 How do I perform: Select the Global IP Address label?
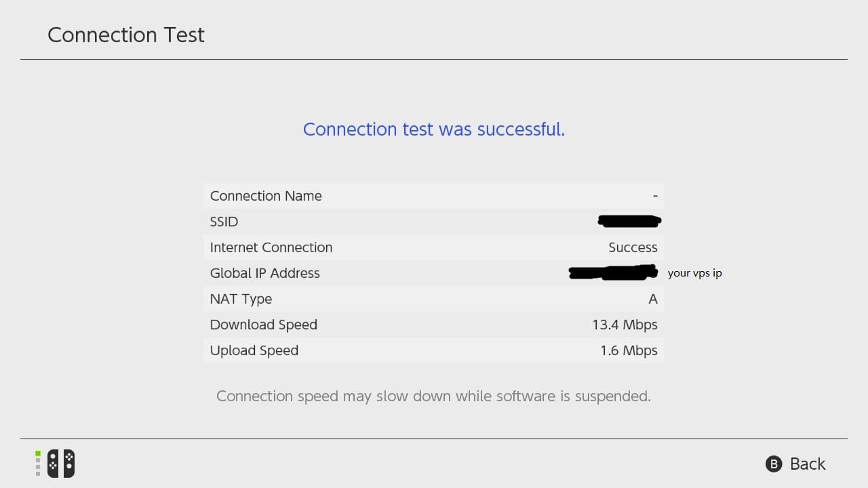265,273
